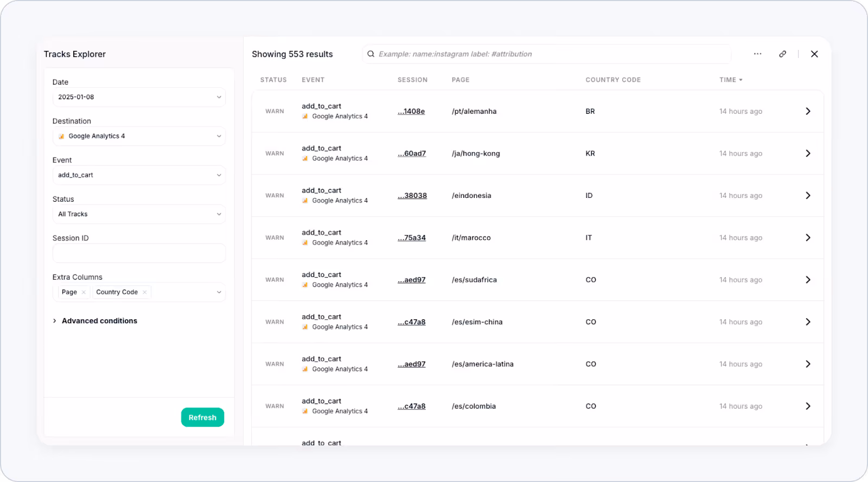
Task: Click the /pt/alemanha page cell
Action: pyautogui.click(x=474, y=111)
